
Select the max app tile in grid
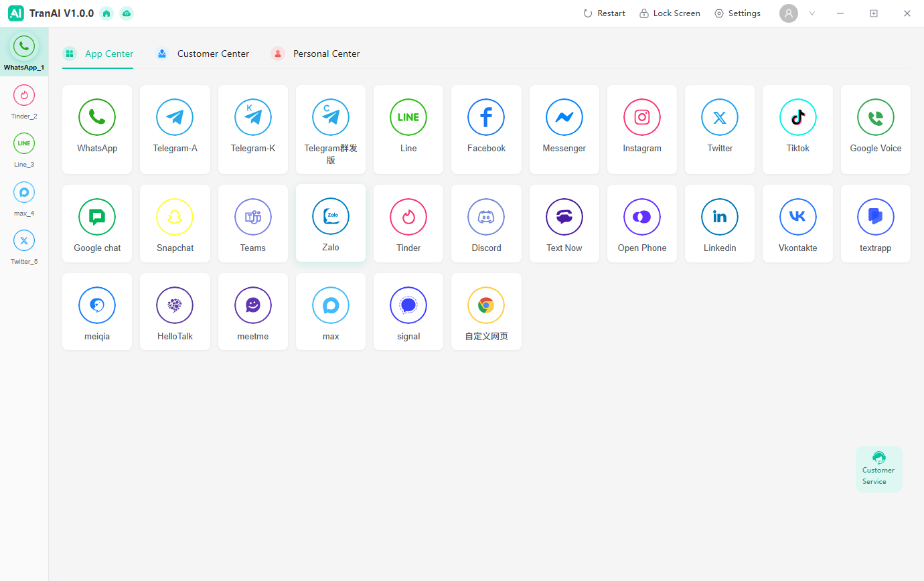(x=331, y=311)
